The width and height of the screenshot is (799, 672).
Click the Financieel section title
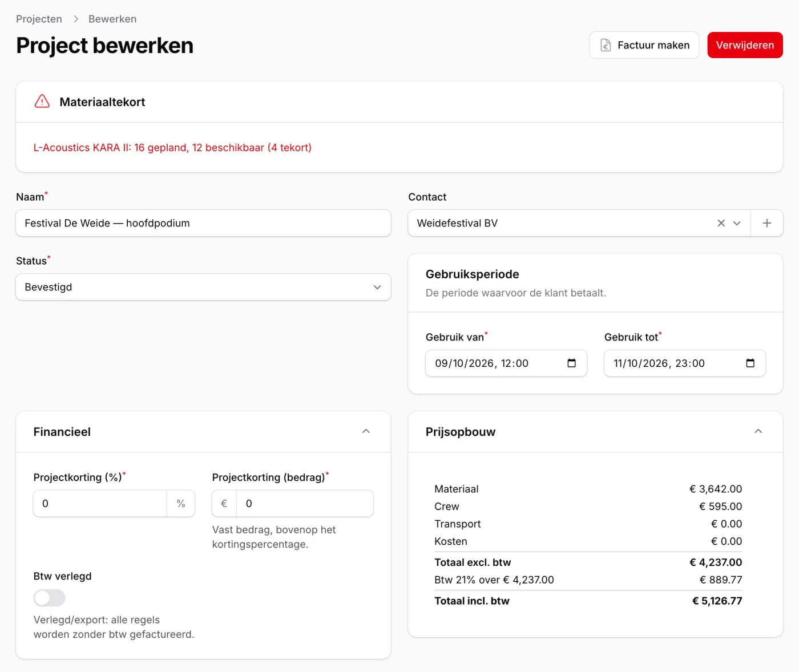(62, 432)
